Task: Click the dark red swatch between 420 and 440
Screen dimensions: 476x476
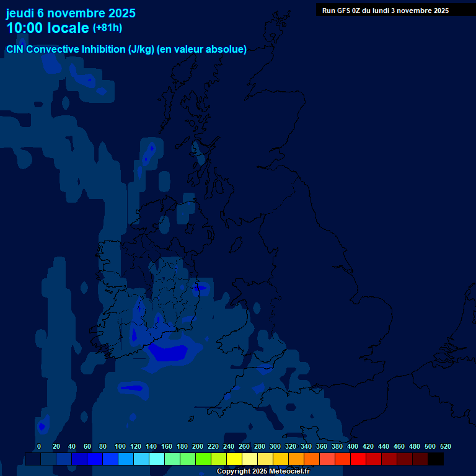Action: (373, 459)
